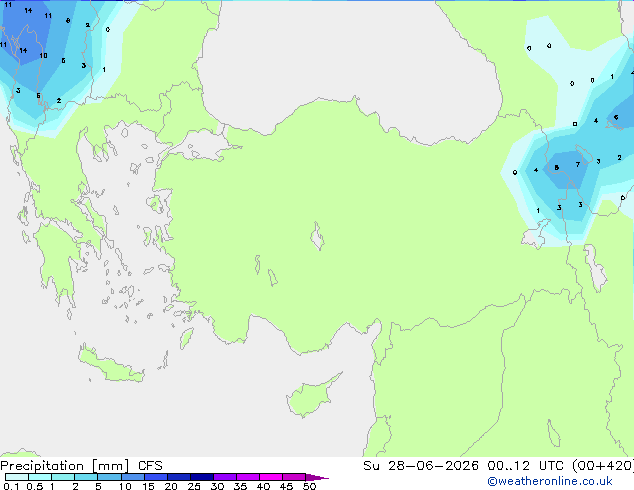Open the weatheronline.co.uk copyright link

tap(550, 481)
